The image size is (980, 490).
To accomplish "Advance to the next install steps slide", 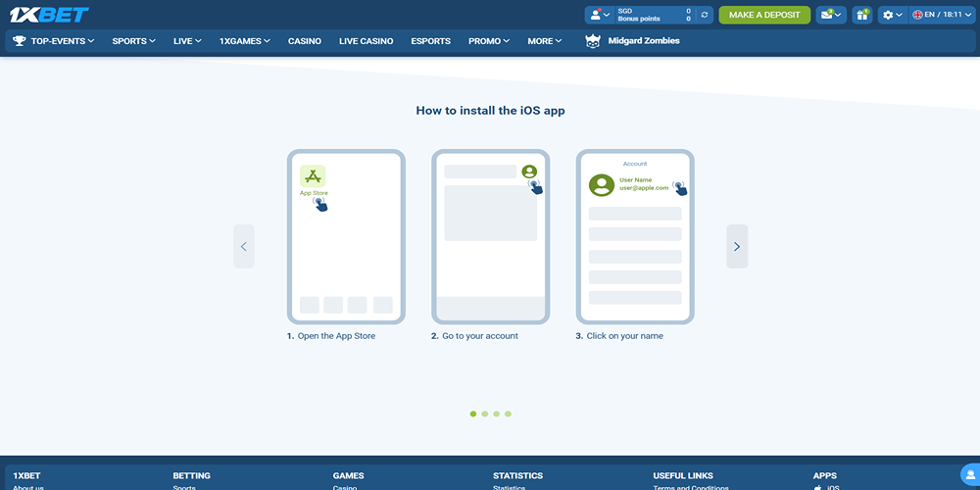I will point(737,247).
